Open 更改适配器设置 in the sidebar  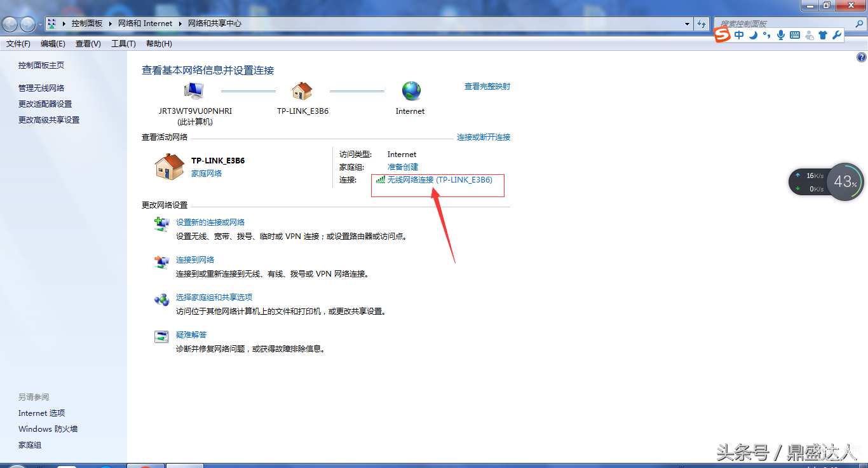(45, 104)
